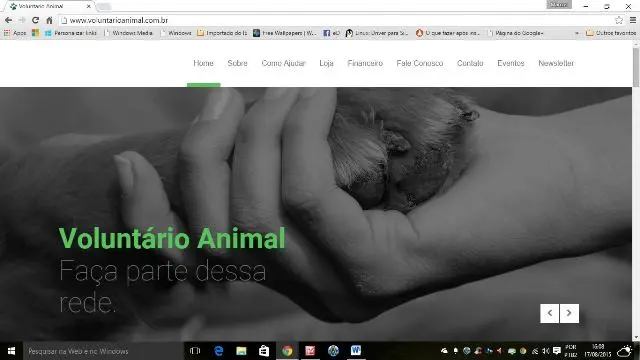Open the Loja menu item

click(x=326, y=63)
